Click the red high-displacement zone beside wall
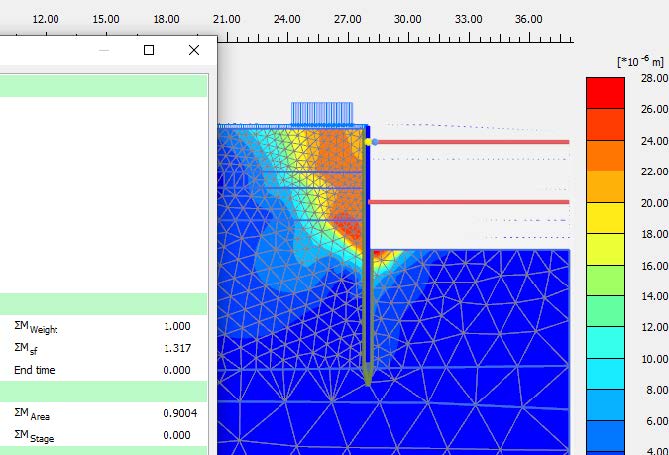 click(x=348, y=229)
